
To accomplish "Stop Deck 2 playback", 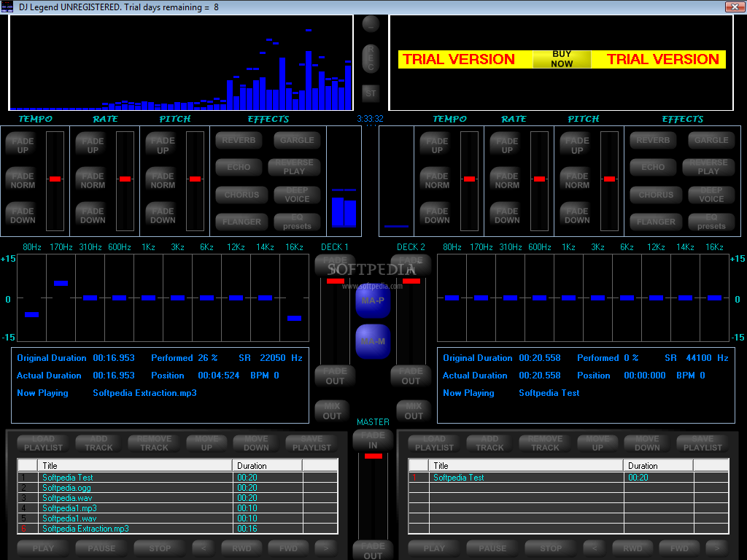I will [x=551, y=548].
